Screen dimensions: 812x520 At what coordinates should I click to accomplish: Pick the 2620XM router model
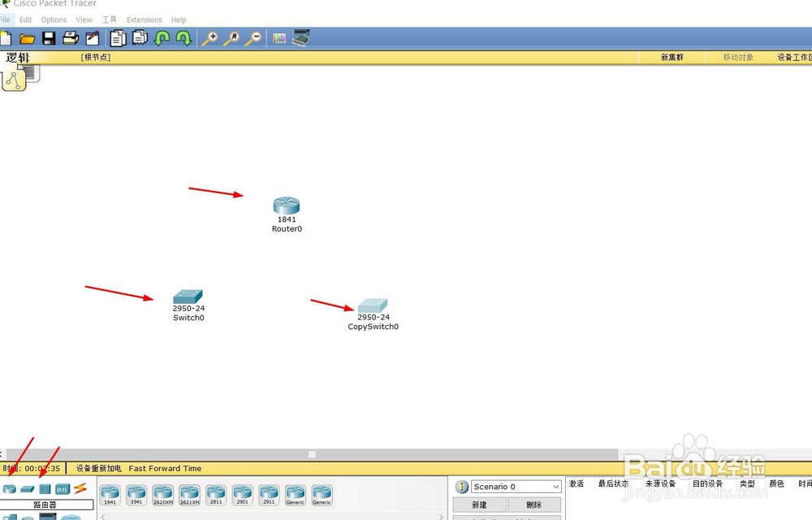coord(162,495)
